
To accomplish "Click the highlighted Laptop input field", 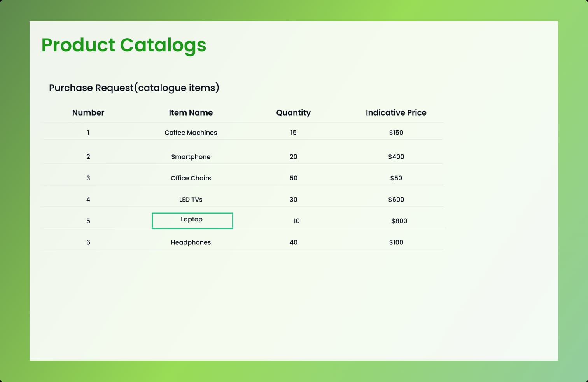I will [192, 221].
